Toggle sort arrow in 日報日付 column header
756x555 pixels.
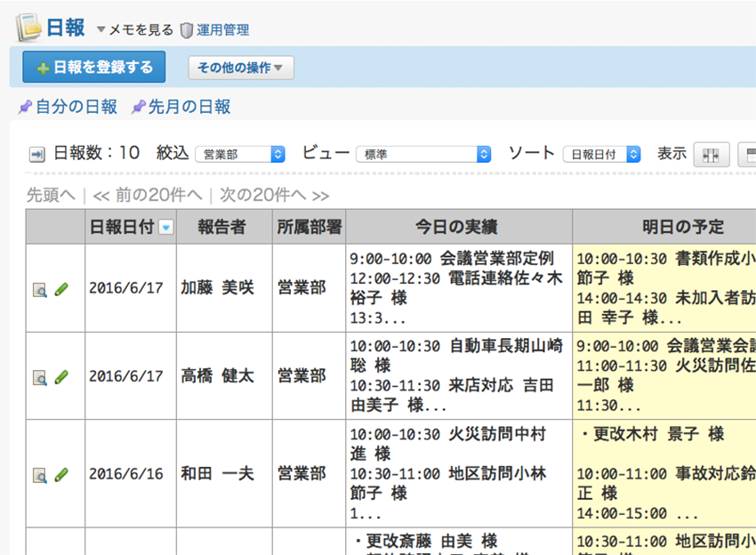pyautogui.click(x=165, y=228)
